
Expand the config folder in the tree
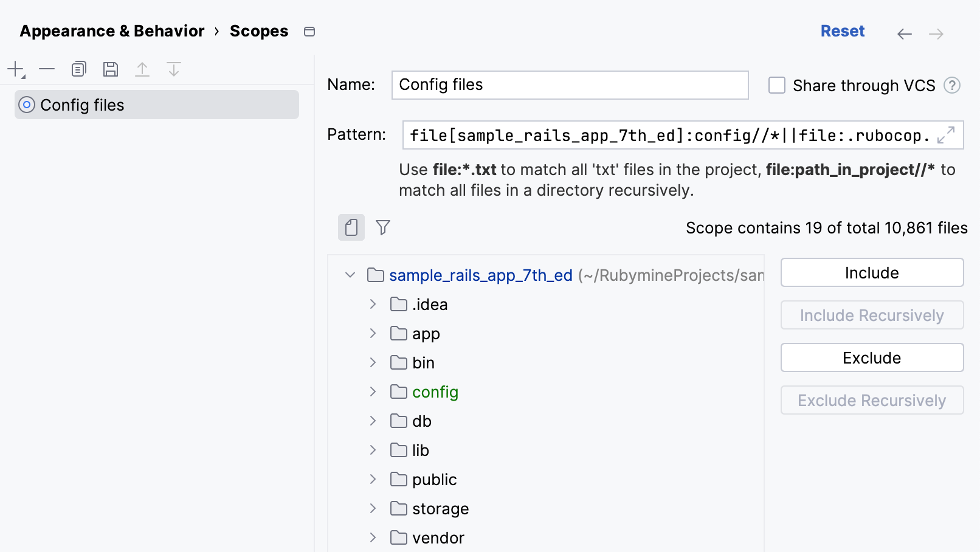[372, 392]
